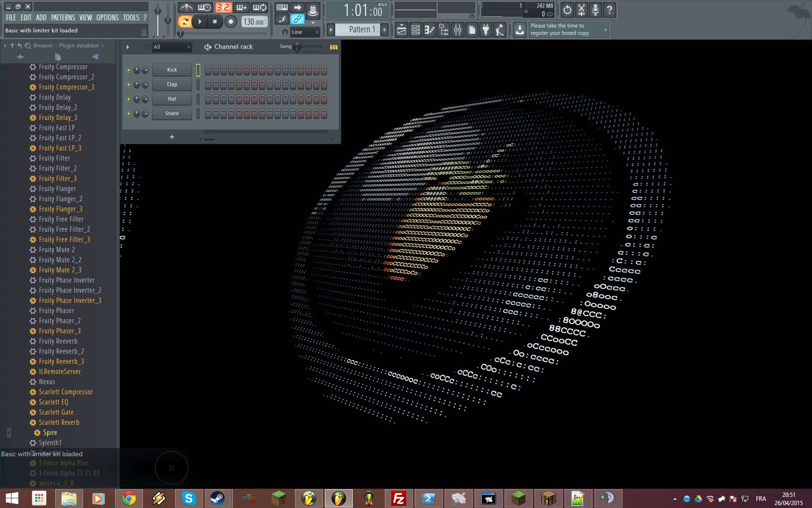
Task: Open the Mixer icon
Action: [458, 30]
